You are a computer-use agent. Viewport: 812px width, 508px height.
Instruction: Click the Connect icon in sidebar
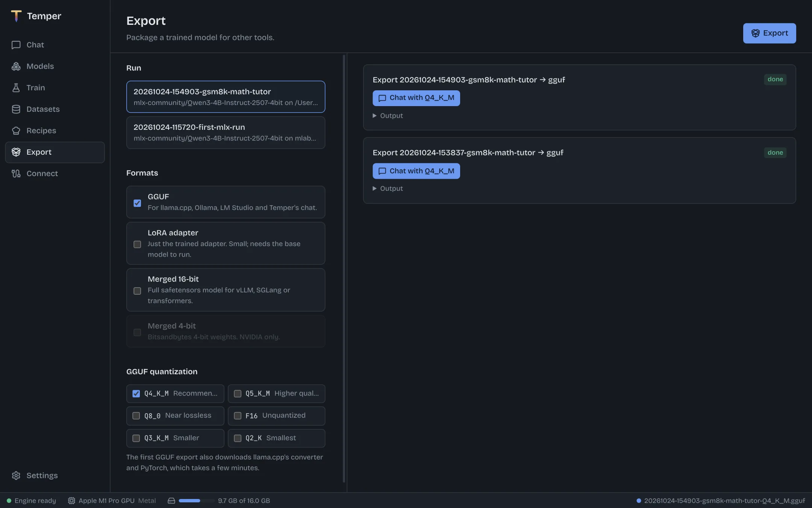point(16,173)
